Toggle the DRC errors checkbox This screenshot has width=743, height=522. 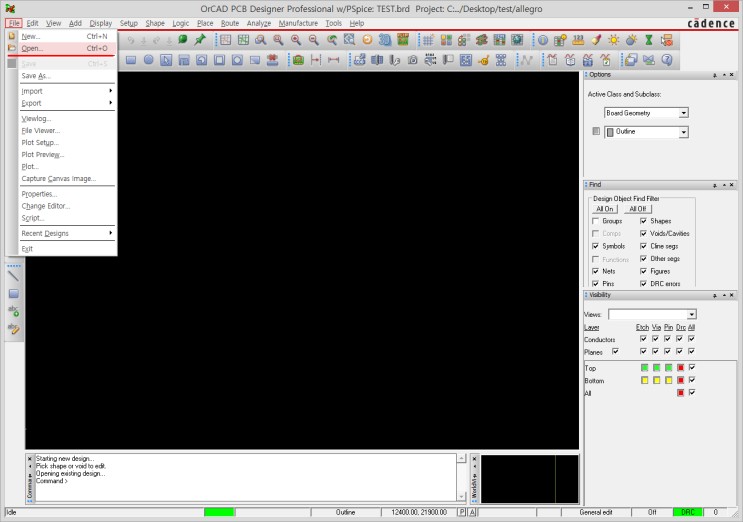(x=643, y=284)
